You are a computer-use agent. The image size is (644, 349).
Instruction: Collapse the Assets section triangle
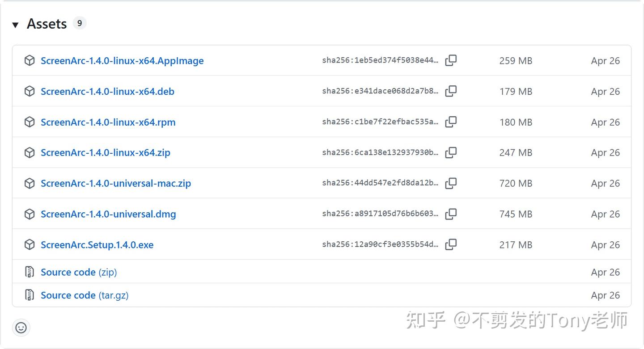[x=15, y=25]
